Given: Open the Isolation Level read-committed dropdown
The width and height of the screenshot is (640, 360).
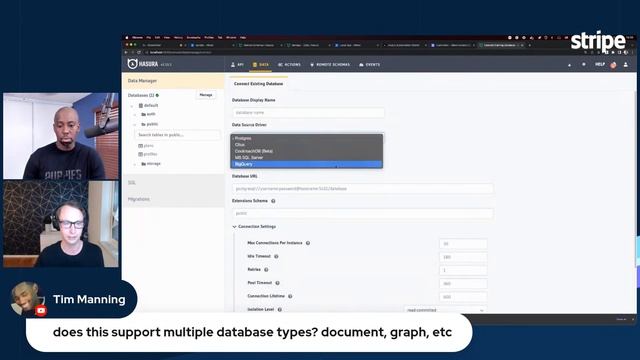Looking at the screenshot, I should [x=445, y=310].
